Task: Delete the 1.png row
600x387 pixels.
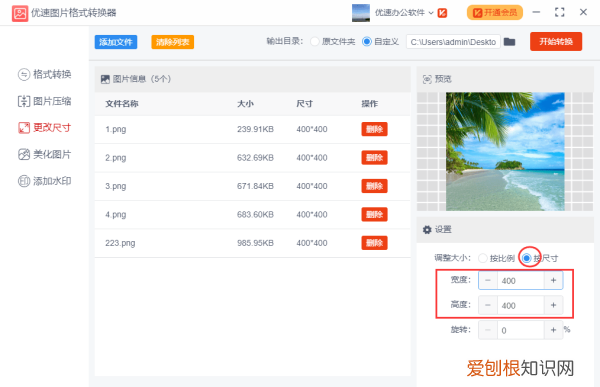Action: click(x=374, y=129)
